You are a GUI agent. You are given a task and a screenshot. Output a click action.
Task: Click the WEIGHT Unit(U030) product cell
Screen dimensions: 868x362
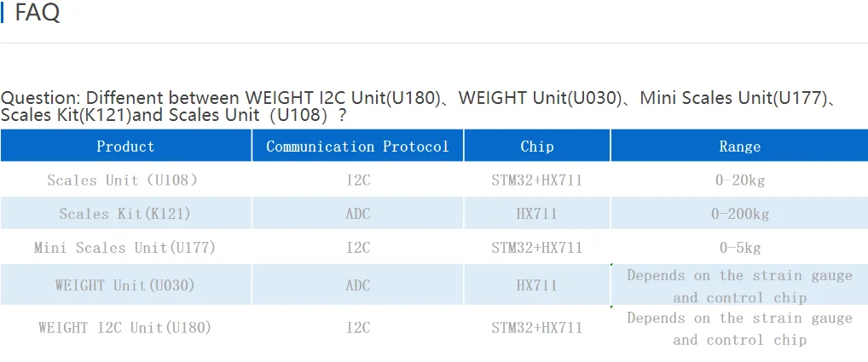tap(124, 285)
